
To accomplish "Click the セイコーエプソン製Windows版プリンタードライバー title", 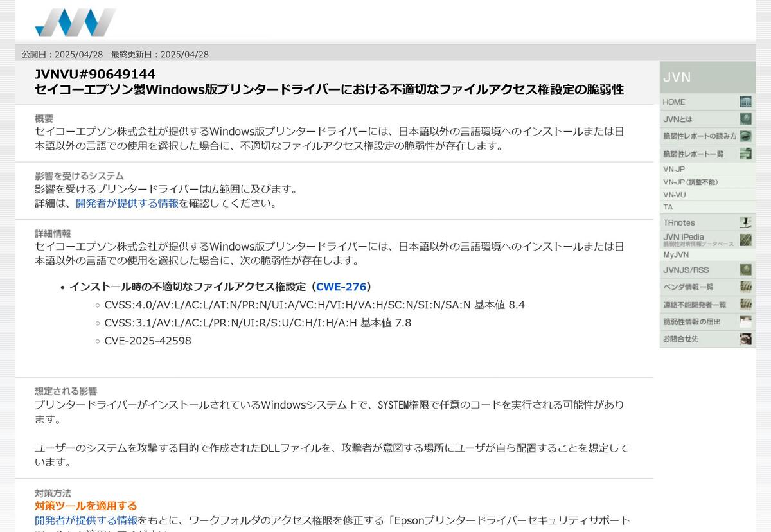I will click(329, 89).
